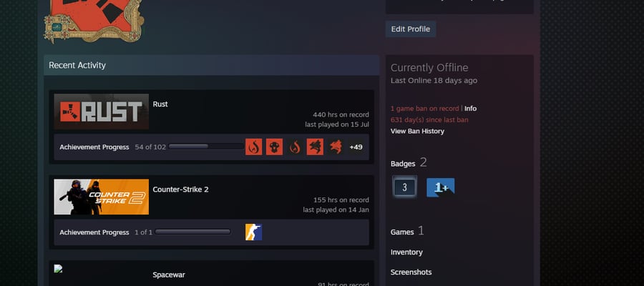Open the first Rust flame achievement icon
This screenshot has width=644, height=286.
[x=254, y=147]
